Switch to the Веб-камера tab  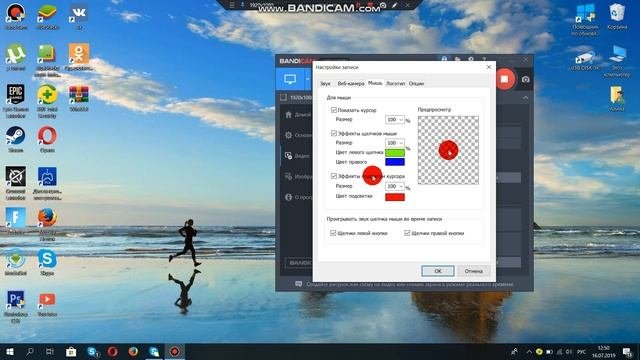(351, 83)
